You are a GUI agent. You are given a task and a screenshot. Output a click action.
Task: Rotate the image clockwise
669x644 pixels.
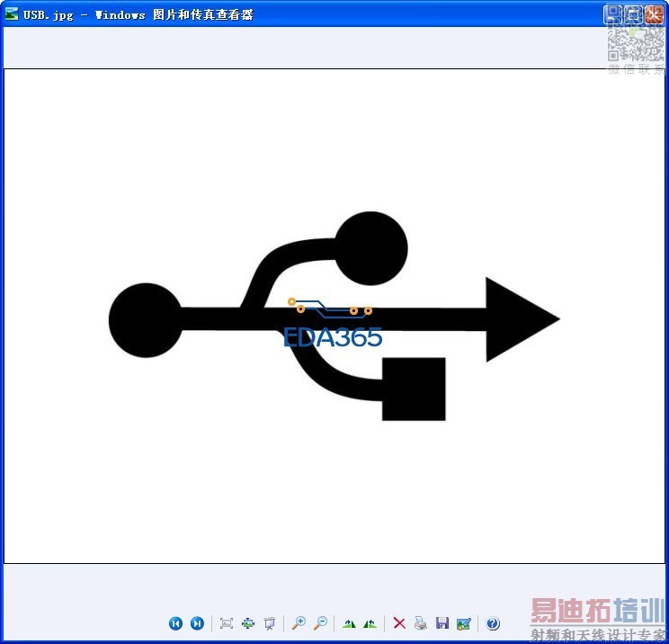coord(349,624)
